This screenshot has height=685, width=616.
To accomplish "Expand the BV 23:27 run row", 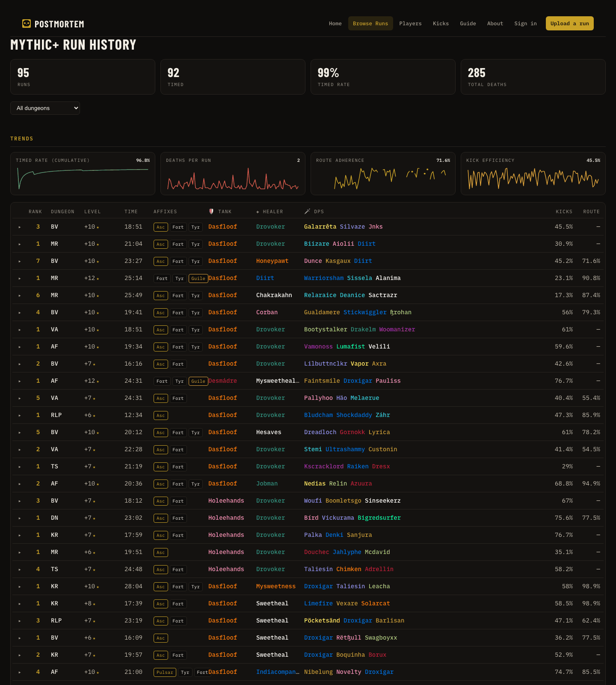I will (20, 261).
